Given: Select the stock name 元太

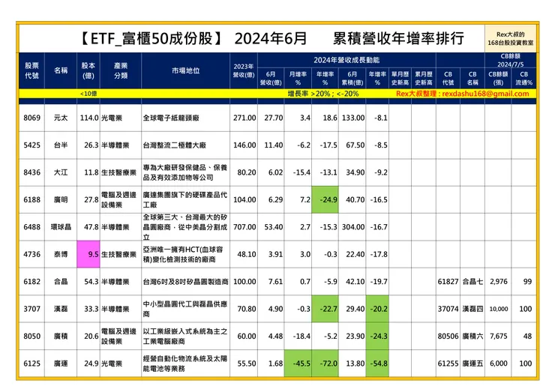Looking at the screenshot, I should [x=61, y=118].
